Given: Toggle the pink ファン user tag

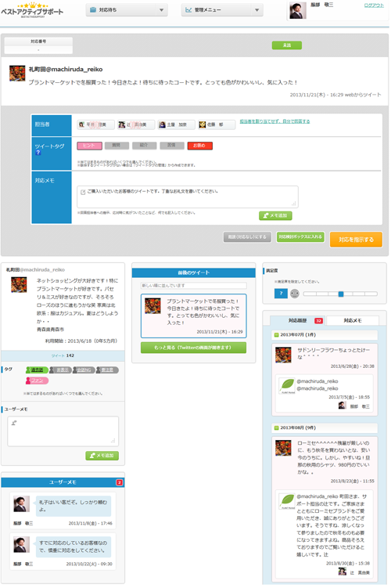Looking at the screenshot, I should pyautogui.click(x=37, y=381).
